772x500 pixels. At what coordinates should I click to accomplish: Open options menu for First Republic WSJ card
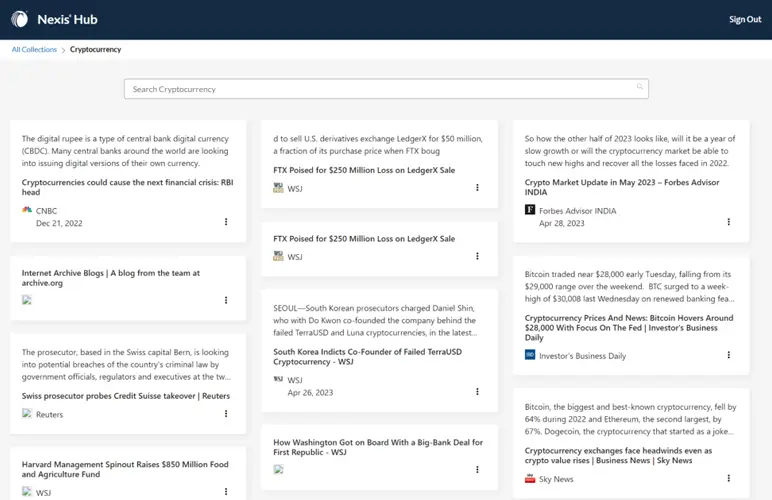tap(477, 469)
